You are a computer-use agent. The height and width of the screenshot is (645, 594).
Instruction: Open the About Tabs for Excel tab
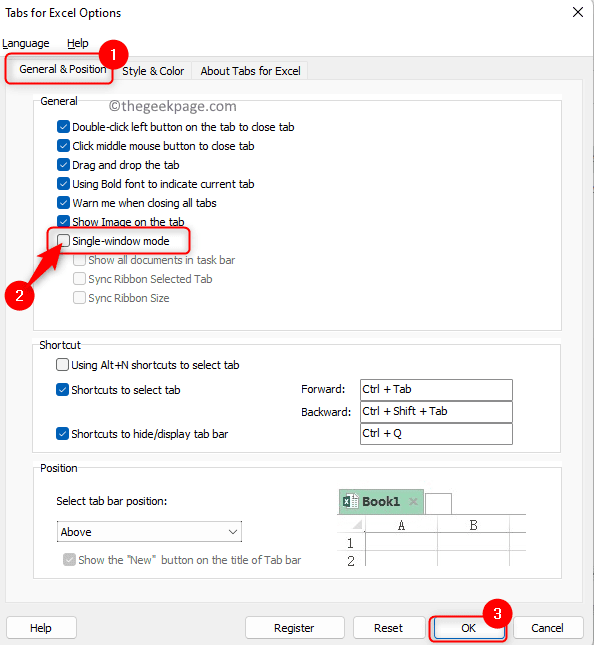[251, 71]
